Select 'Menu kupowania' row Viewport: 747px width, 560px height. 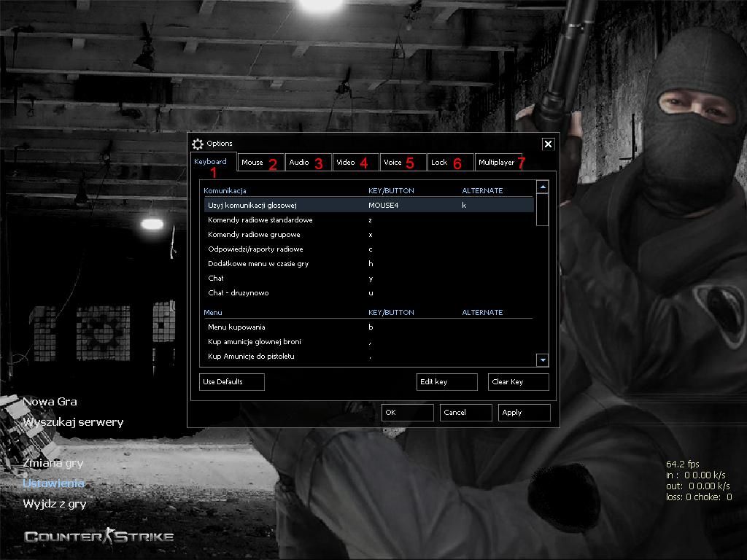pos(368,327)
